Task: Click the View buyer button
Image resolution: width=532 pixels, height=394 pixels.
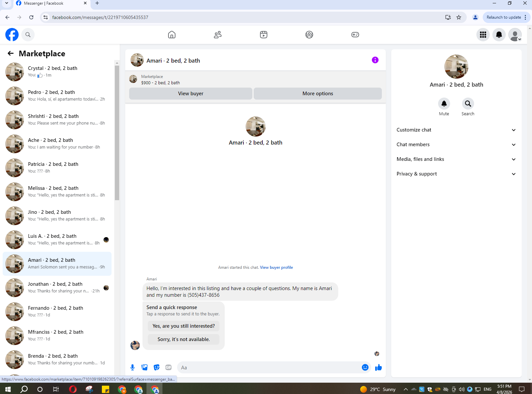Action: [190, 94]
